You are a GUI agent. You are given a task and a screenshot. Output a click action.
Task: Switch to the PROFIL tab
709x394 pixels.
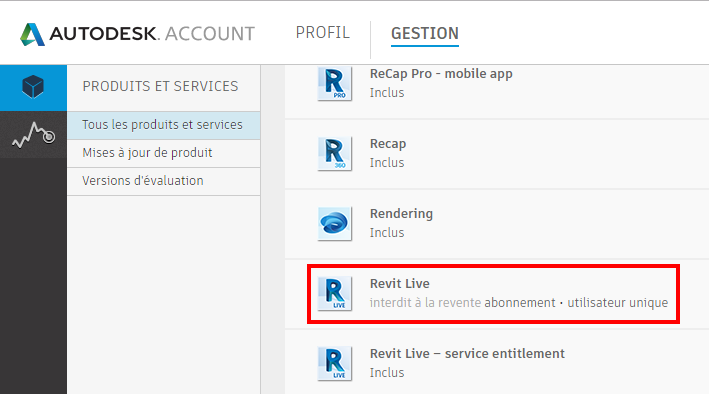pyautogui.click(x=323, y=33)
